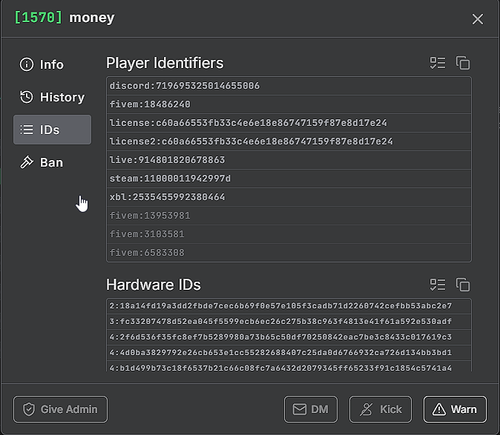Click the Ban gavel icon
Viewport: 500px width, 435px height.
[27, 162]
